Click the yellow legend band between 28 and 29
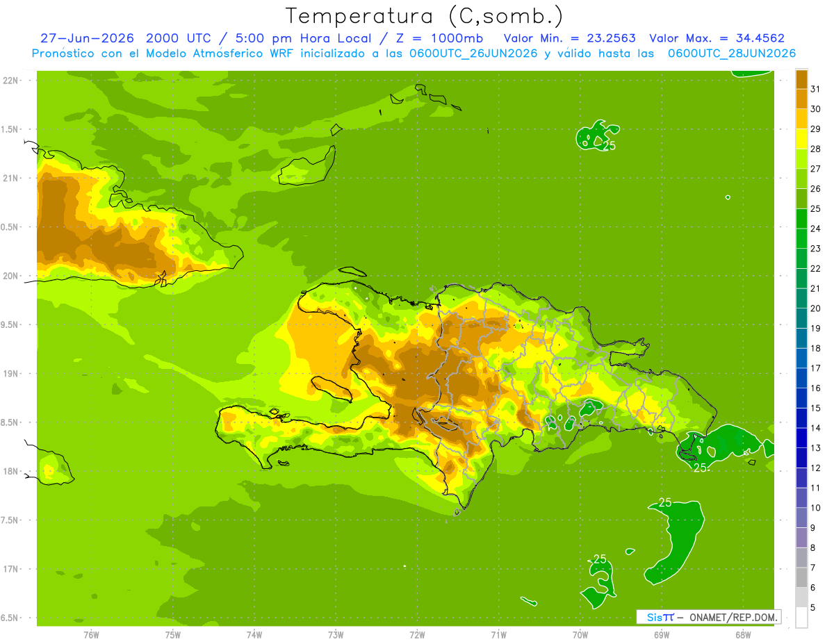This screenshot has height=644, width=834. [801, 139]
